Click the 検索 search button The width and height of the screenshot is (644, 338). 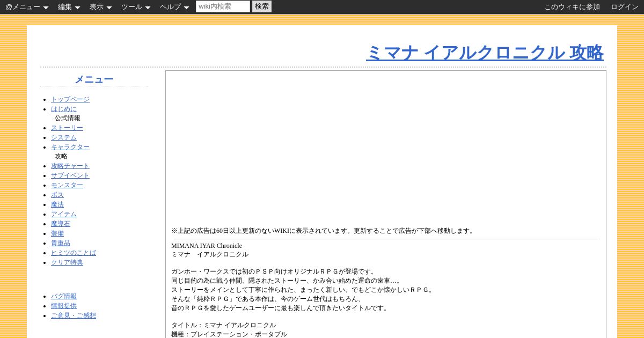(262, 6)
